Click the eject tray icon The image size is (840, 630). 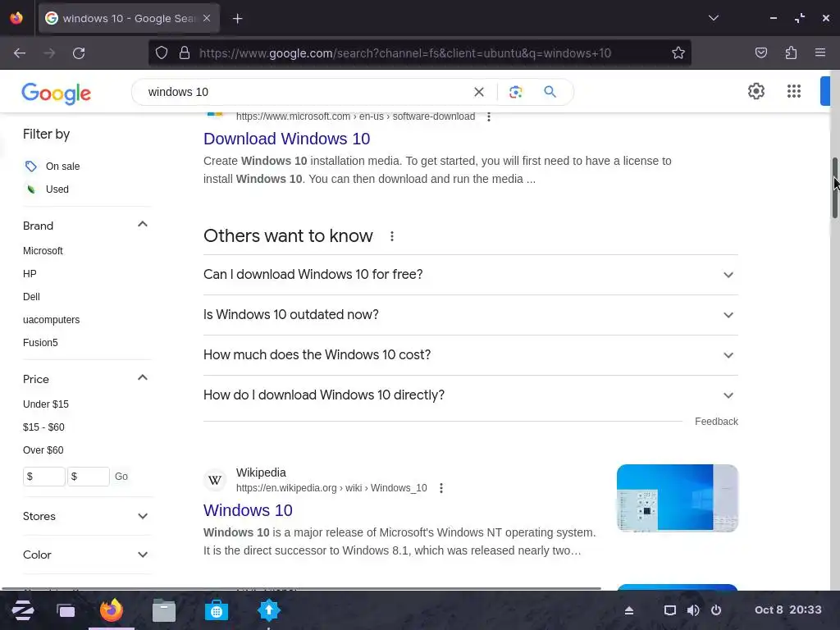629,610
